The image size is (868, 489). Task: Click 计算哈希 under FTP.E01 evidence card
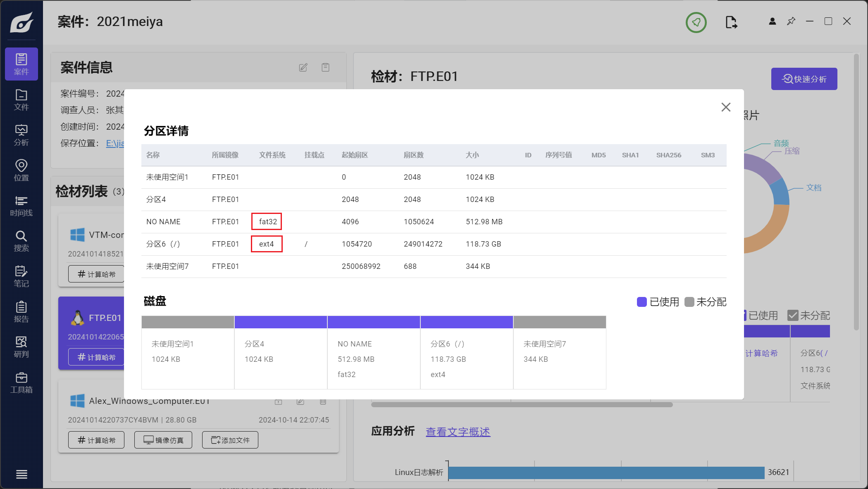96,357
